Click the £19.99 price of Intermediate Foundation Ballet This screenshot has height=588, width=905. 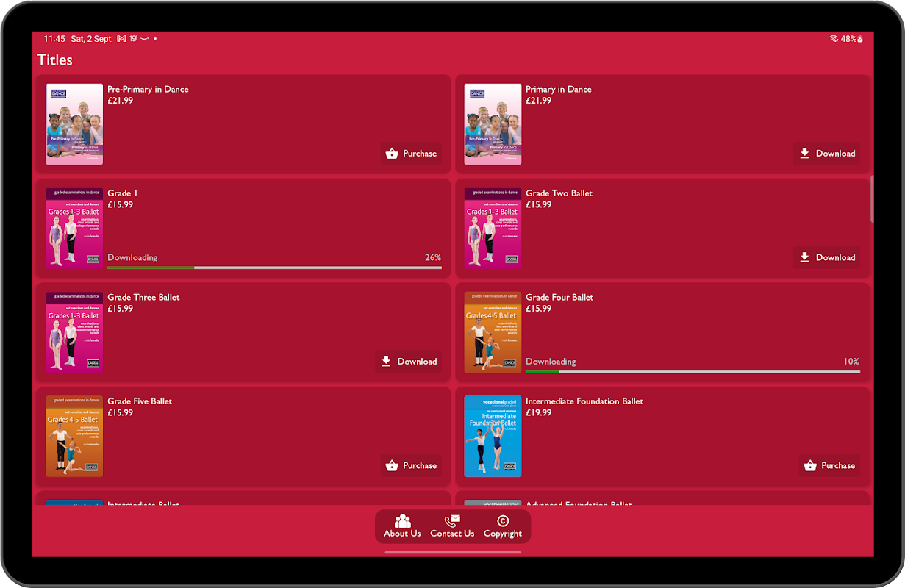[x=538, y=413]
